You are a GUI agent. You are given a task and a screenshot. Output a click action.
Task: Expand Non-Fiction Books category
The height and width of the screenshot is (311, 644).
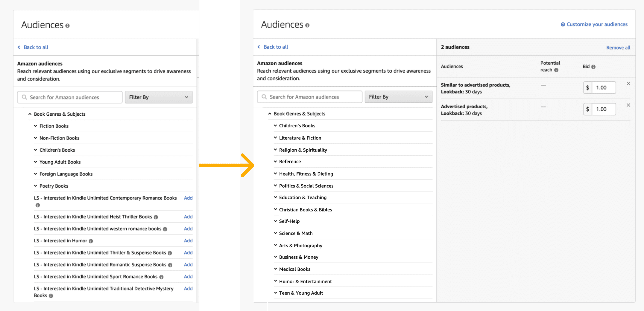(35, 138)
